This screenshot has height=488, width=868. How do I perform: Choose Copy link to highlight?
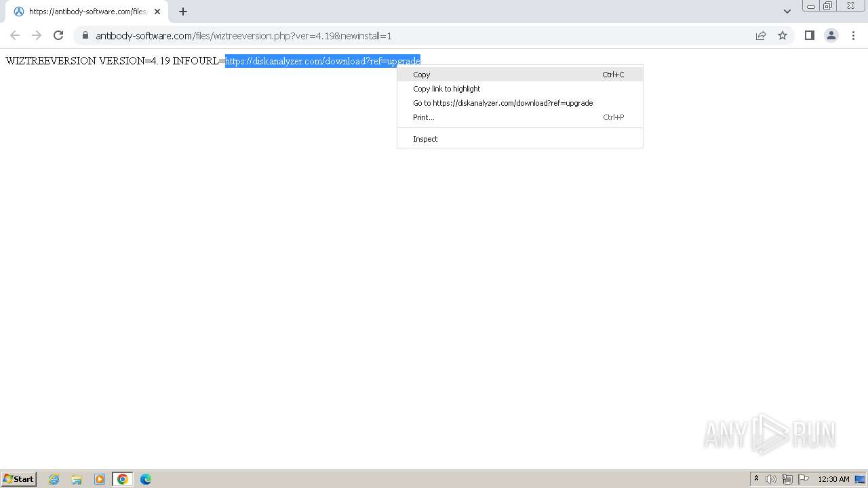[520, 89]
